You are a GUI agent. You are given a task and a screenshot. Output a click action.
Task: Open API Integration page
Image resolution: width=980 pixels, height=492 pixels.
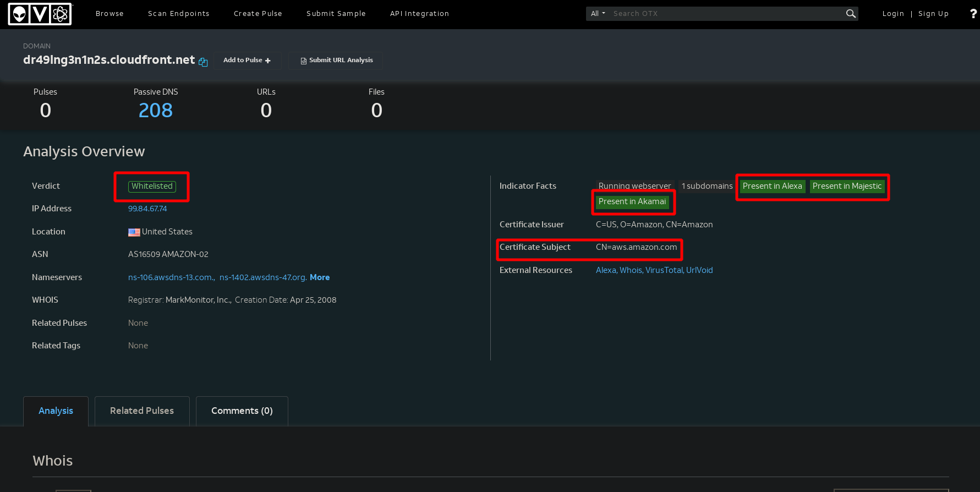click(420, 14)
